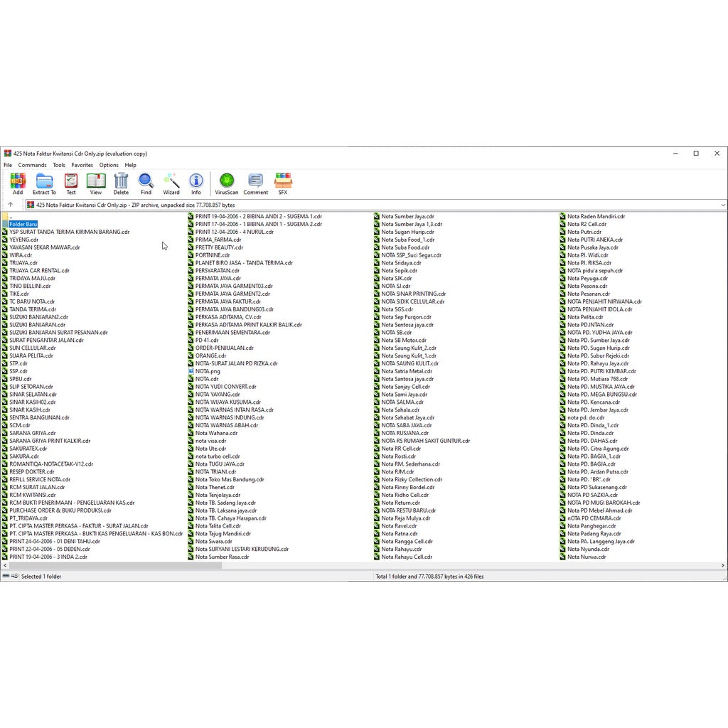Open the Tools menu
Screen dimensions: 728x728
point(58,164)
